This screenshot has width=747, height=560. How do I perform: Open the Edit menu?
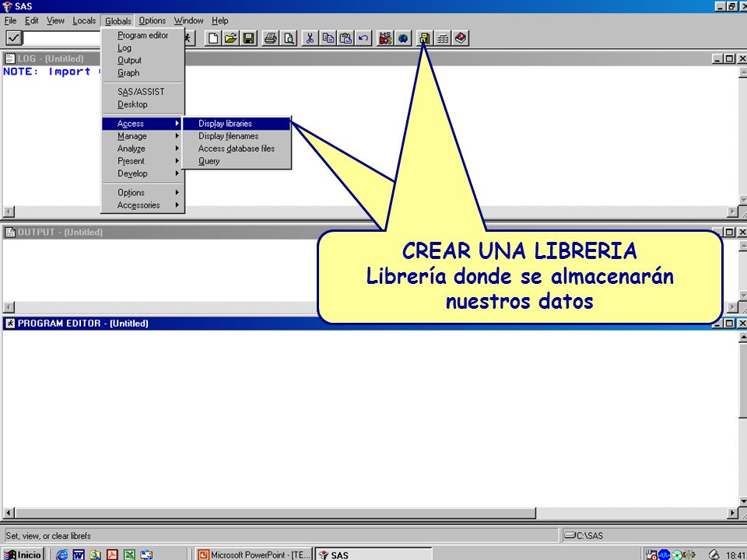click(x=31, y=20)
